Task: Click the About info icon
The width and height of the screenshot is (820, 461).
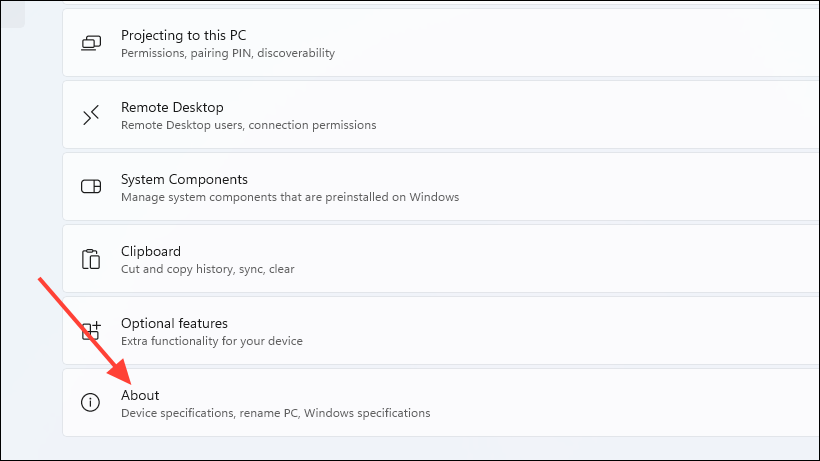Action: [91, 403]
